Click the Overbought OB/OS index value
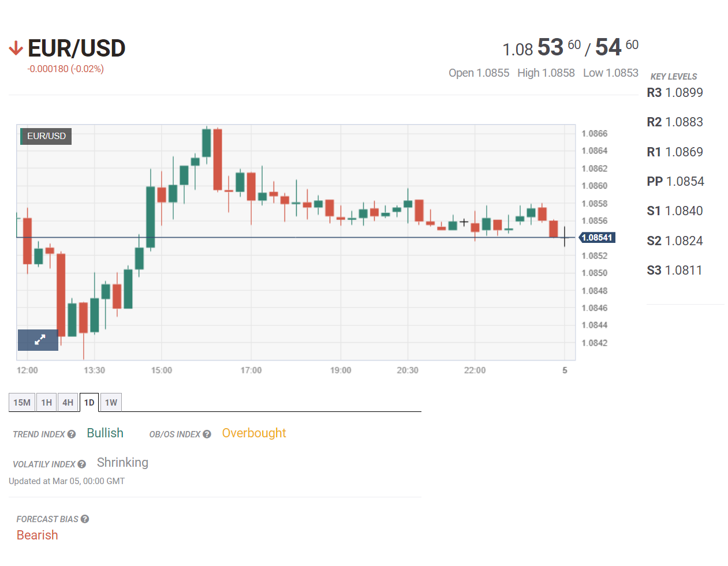Viewport: 728px width, 566px height. pyautogui.click(x=253, y=433)
